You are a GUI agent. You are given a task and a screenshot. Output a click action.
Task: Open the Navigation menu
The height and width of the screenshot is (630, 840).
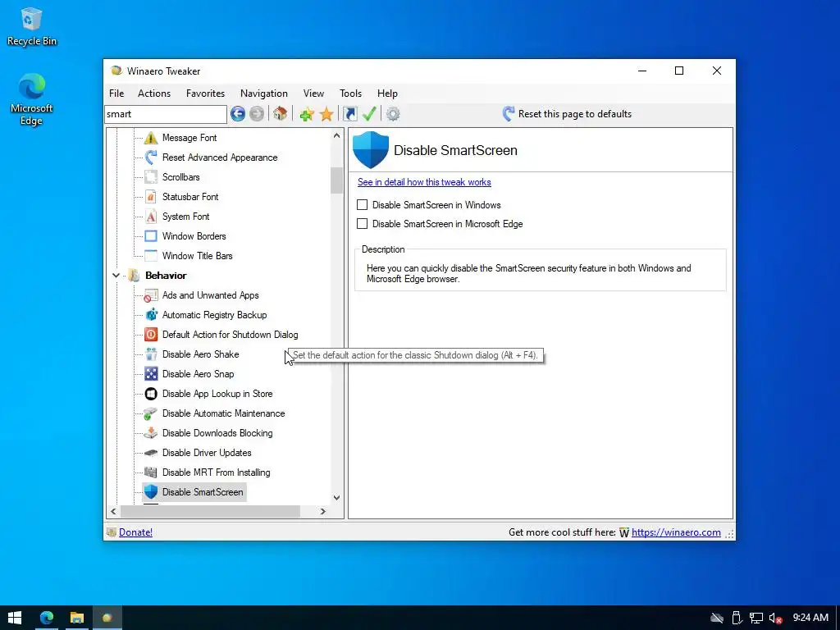(264, 94)
